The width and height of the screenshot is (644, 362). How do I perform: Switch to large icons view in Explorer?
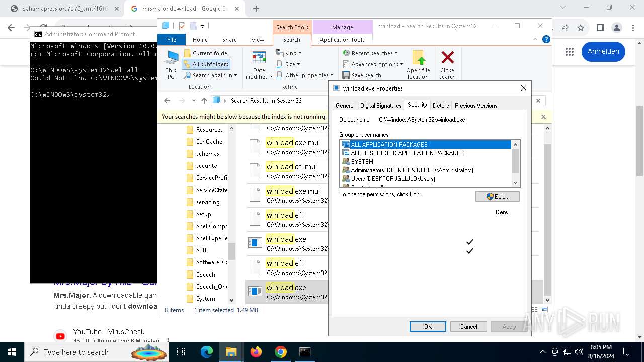pyautogui.click(x=544, y=310)
